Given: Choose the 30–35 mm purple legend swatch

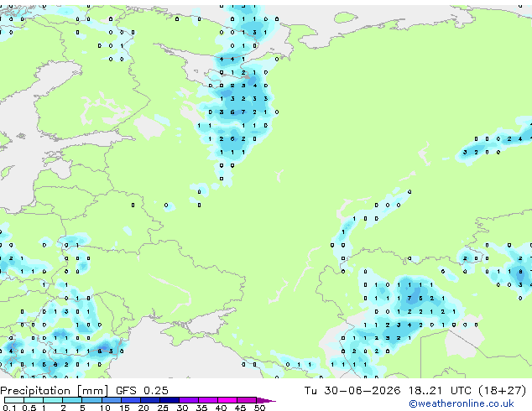Looking at the screenshot, I should click(189, 400).
